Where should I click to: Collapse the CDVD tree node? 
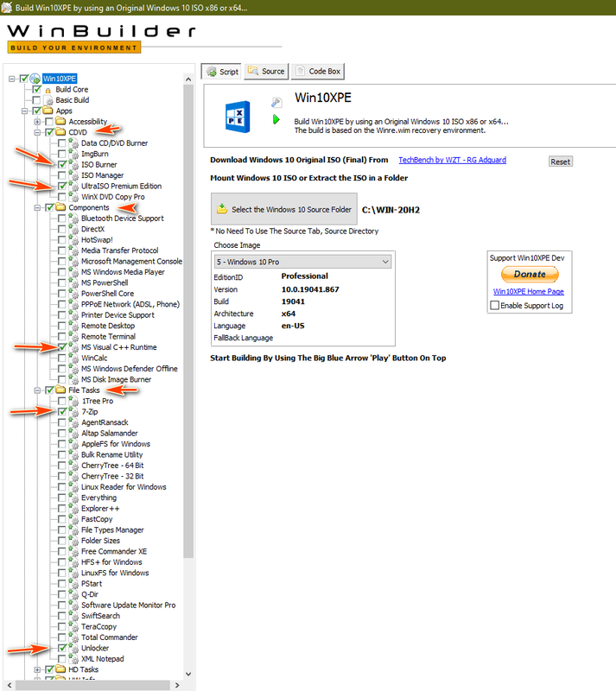tap(37, 132)
